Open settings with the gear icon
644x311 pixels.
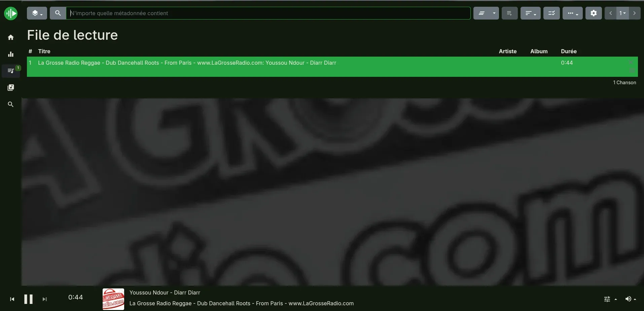(x=594, y=13)
